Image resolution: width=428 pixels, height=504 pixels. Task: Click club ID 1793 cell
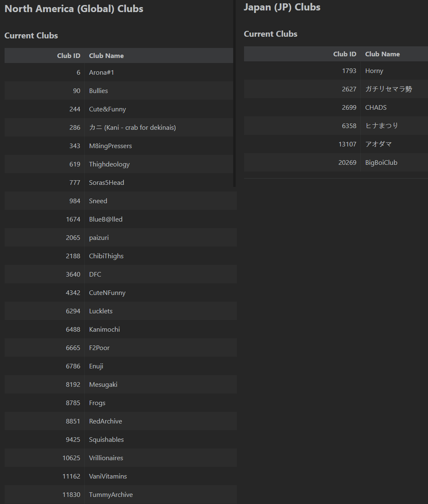click(302, 71)
